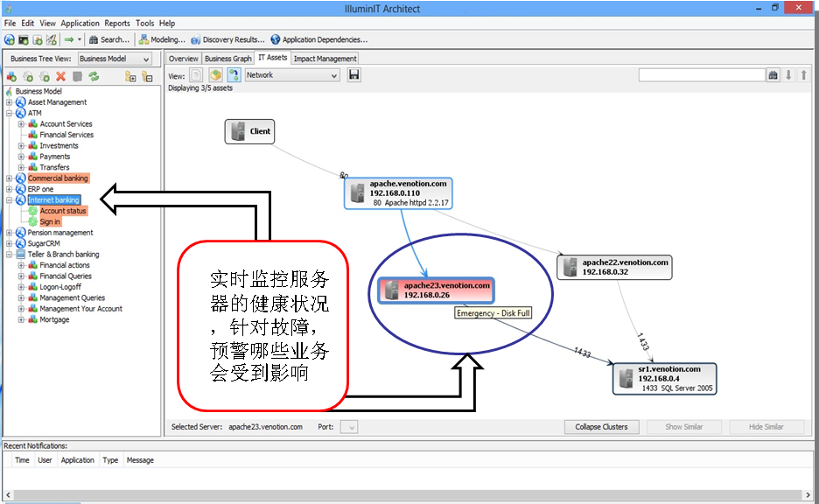Image resolution: width=819 pixels, height=504 pixels.
Task: Expand the Pension management tree node
Action: [10, 233]
